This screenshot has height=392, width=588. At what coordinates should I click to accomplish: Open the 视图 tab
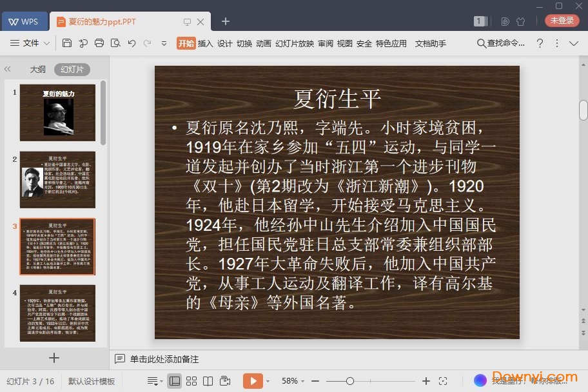tap(345, 43)
